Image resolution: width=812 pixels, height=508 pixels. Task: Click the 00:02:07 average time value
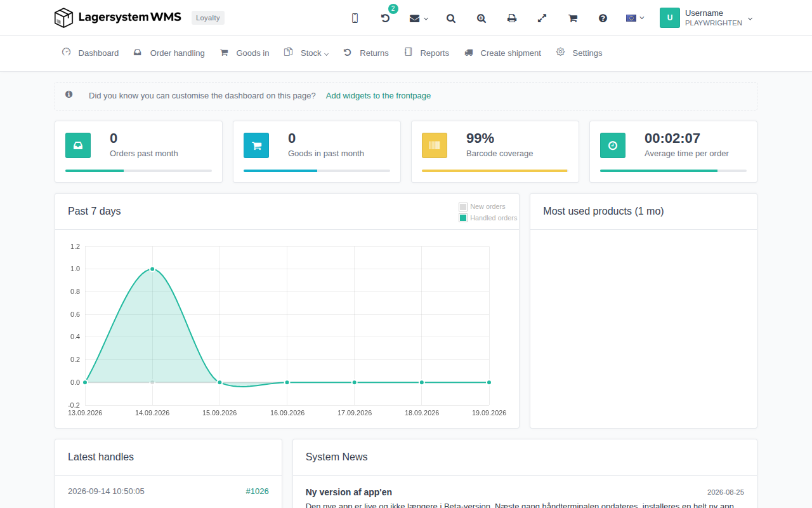tap(672, 138)
